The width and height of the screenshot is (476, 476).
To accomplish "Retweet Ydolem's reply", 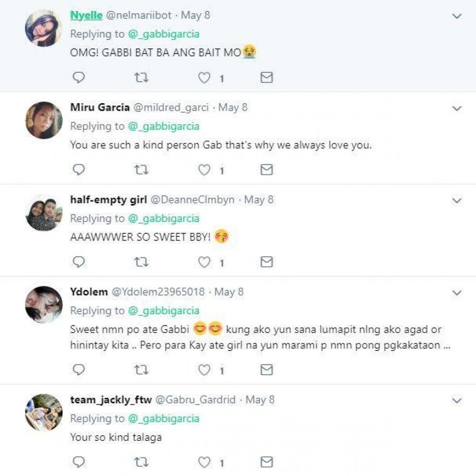I will [x=141, y=369].
